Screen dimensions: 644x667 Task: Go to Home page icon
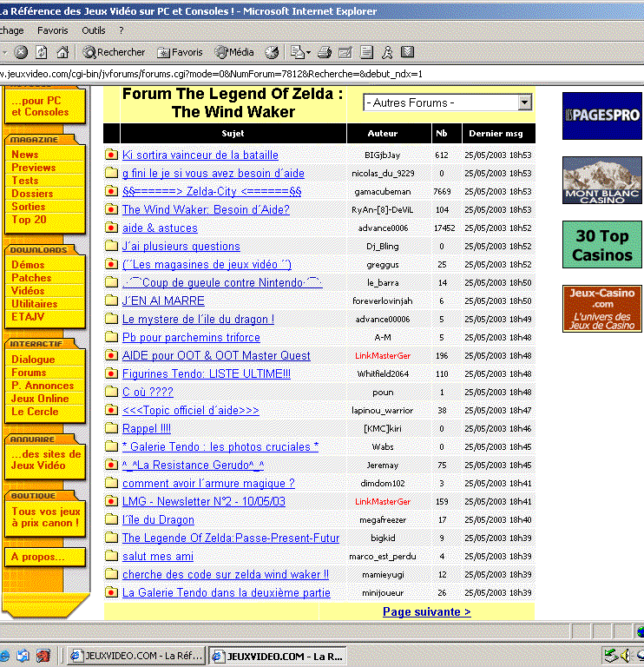click(x=62, y=52)
